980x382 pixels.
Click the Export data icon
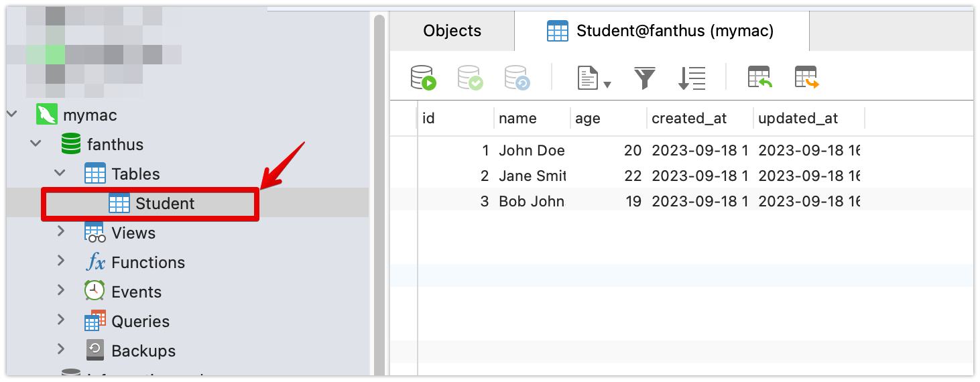coord(807,78)
